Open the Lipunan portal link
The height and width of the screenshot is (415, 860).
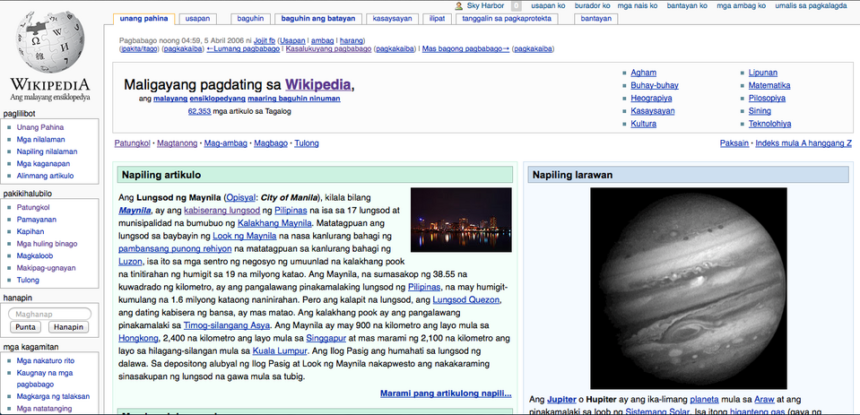click(763, 72)
